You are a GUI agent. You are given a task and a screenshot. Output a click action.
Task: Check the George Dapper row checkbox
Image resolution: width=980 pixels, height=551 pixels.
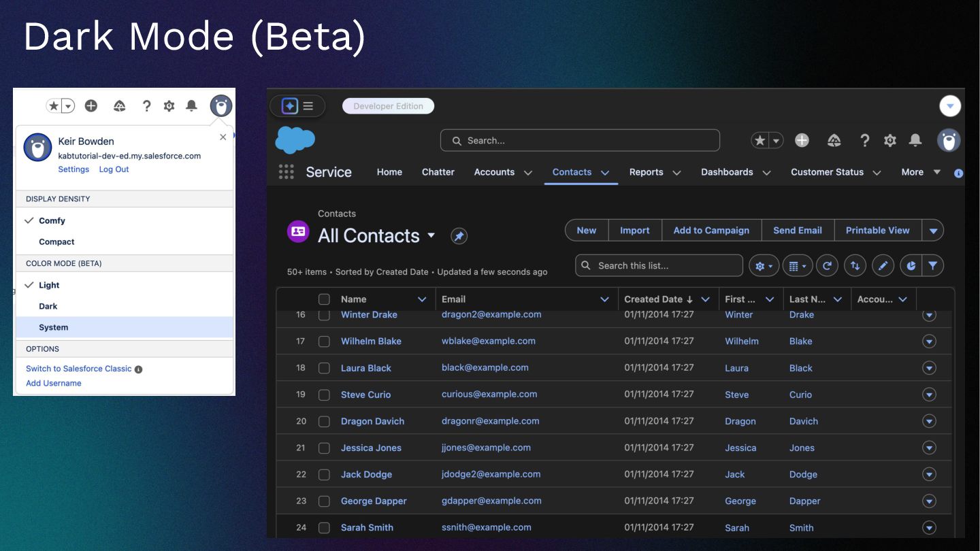point(324,501)
